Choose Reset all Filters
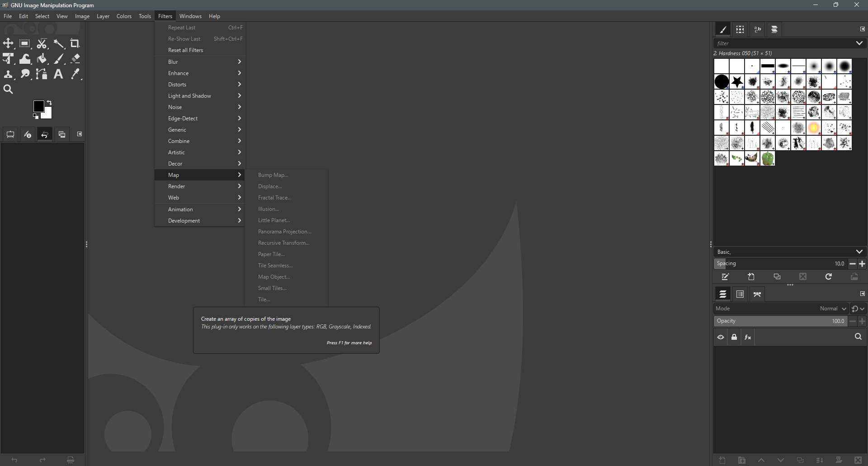 (x=200, y=50)
